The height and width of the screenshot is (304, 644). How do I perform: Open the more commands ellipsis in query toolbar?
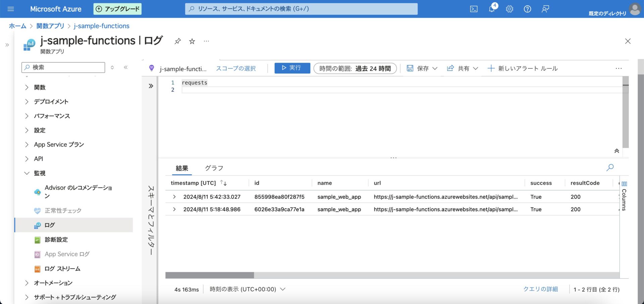pos(619,68)
